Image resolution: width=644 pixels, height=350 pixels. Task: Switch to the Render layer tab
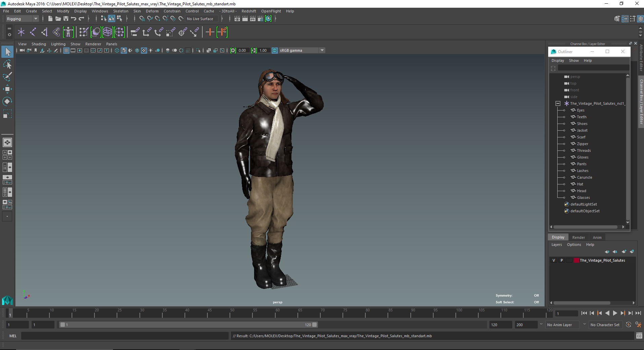tap(578, 237)
